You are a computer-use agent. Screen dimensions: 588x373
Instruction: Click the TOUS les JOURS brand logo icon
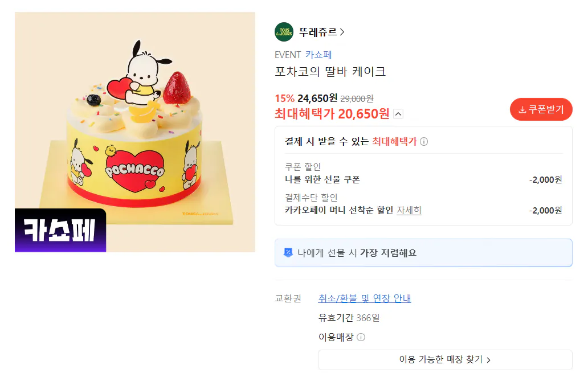coord(283,32)
